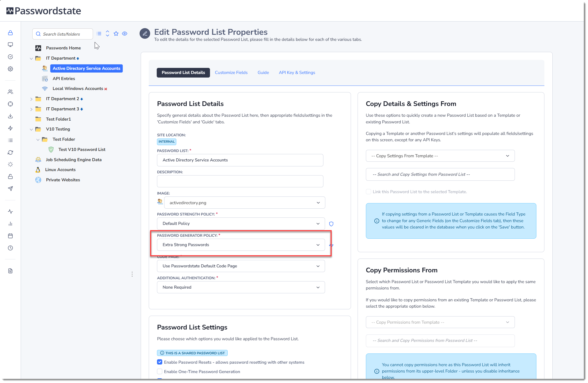Open Copy Settings From Template dropdown
The image size is (588, 383).
tap(440, 156)
